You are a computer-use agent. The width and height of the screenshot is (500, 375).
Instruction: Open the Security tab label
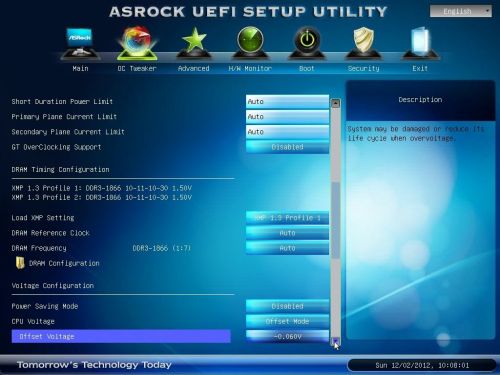click(364, 68)
